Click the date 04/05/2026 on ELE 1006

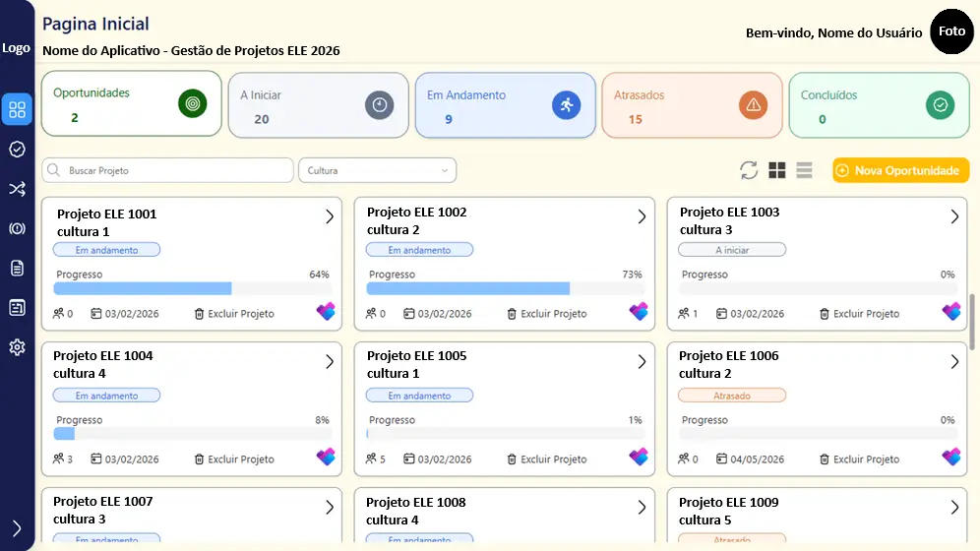(757, 459)
